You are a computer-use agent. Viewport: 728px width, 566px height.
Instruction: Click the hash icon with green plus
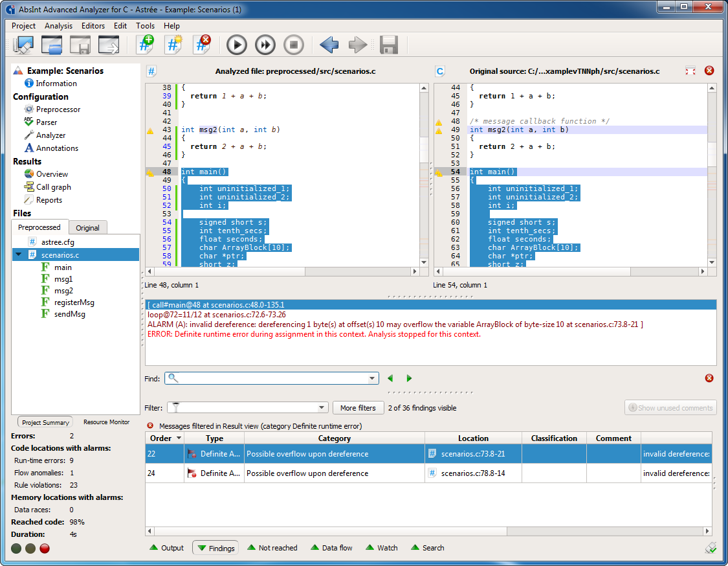(x=146, y=45)
